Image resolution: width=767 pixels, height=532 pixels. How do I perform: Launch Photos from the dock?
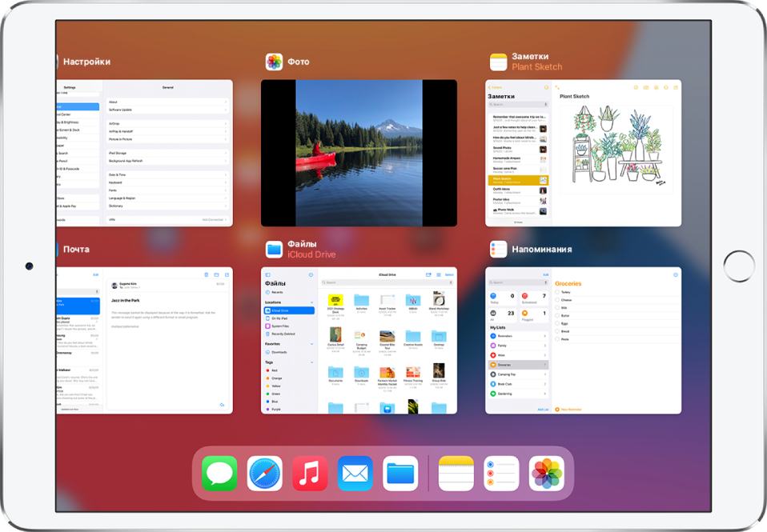point(547,473)
